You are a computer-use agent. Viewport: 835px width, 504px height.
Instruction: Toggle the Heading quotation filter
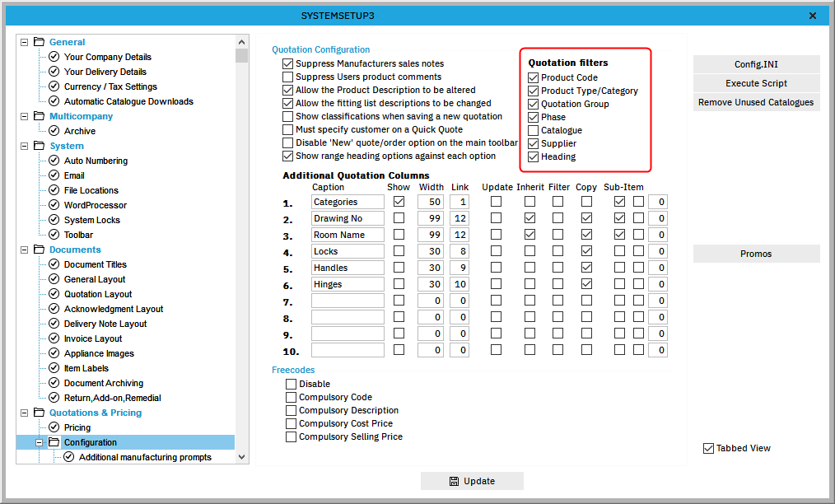pos(533,156)
